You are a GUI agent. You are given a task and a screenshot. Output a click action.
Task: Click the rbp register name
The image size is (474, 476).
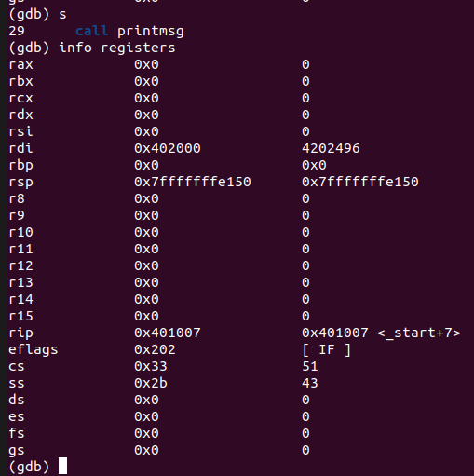pyautogui.click(x=20, y=166)
